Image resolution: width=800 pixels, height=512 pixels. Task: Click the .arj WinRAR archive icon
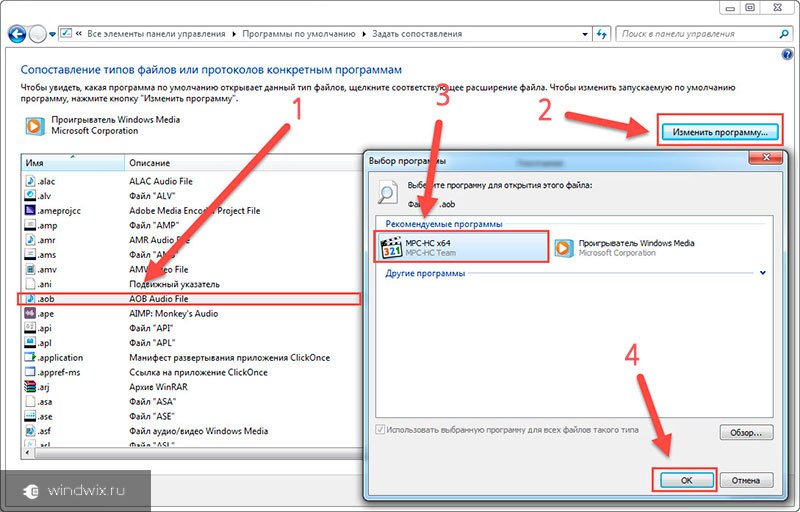(x=30, y=387)
